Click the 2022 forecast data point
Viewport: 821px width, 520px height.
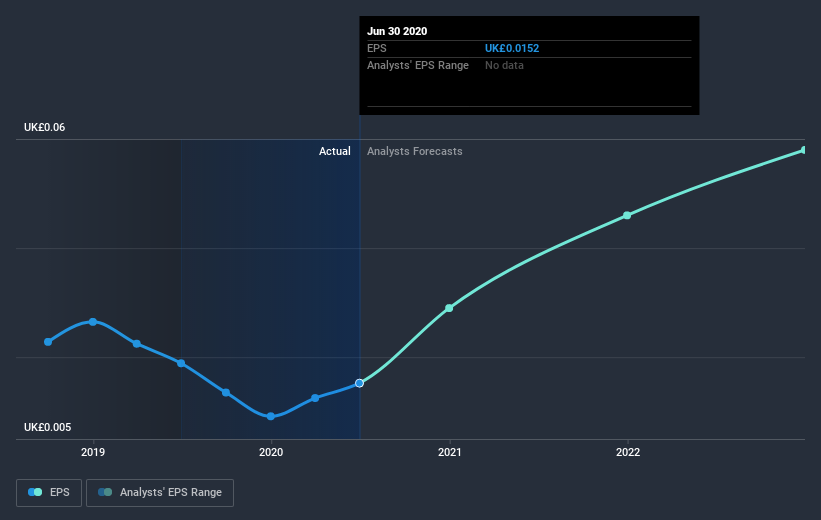tap(627, 215)
